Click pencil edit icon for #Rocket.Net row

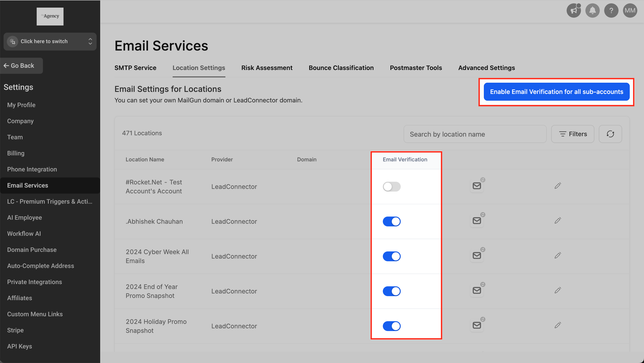[557, 186]
